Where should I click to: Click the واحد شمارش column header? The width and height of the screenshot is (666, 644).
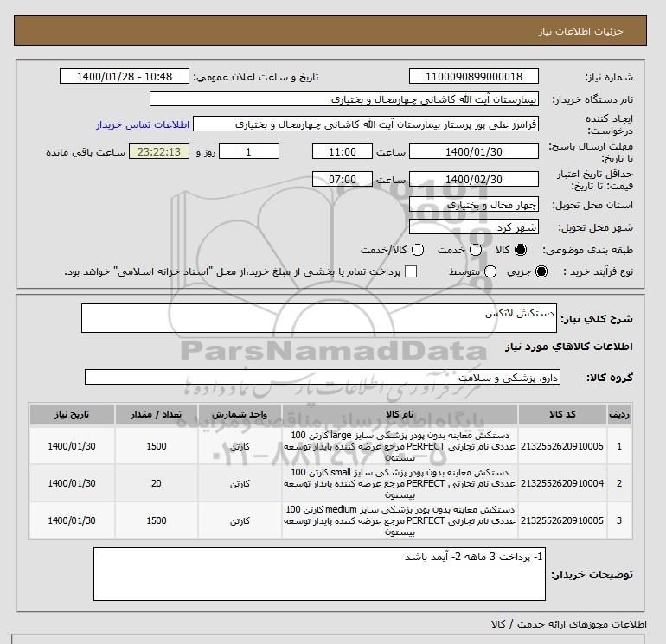tap(240, 414)
